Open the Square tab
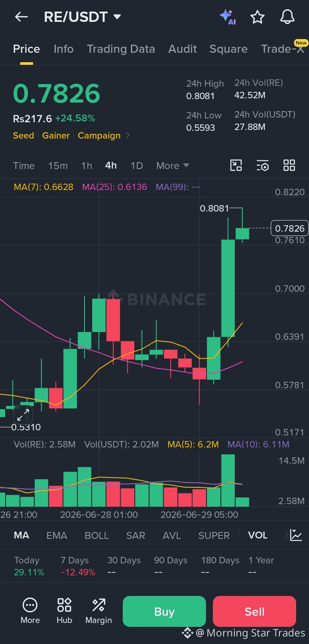Image resolution: width=309 pixels, height=644 pixels. pyautogui.click(x=228, y=49)
